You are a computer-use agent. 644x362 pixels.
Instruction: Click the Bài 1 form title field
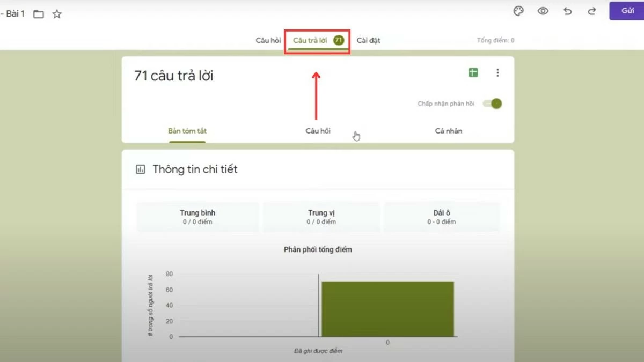point(14,13)
